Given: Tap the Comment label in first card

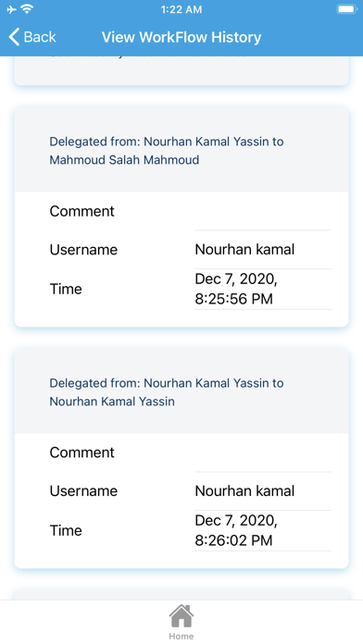Looking at the screenshot, I should (81, 211).
